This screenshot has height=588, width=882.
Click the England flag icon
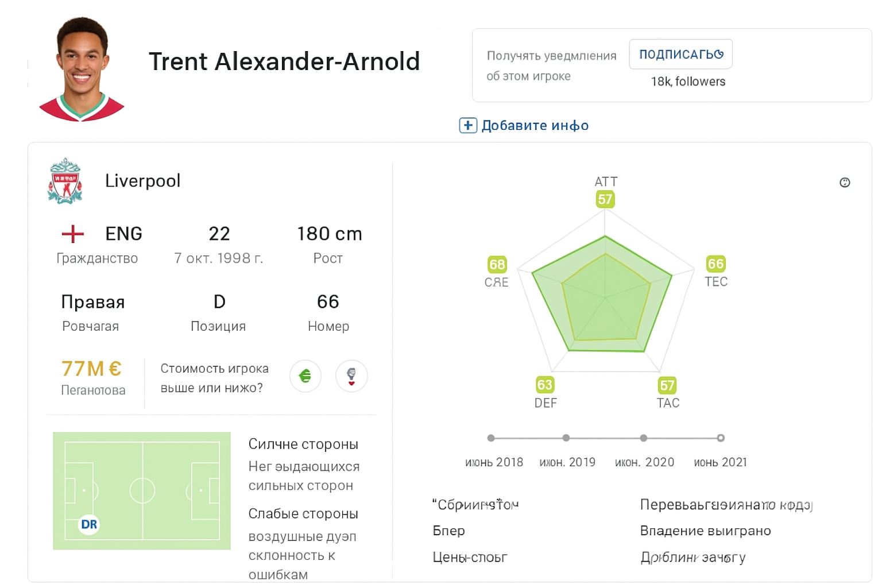73,234
